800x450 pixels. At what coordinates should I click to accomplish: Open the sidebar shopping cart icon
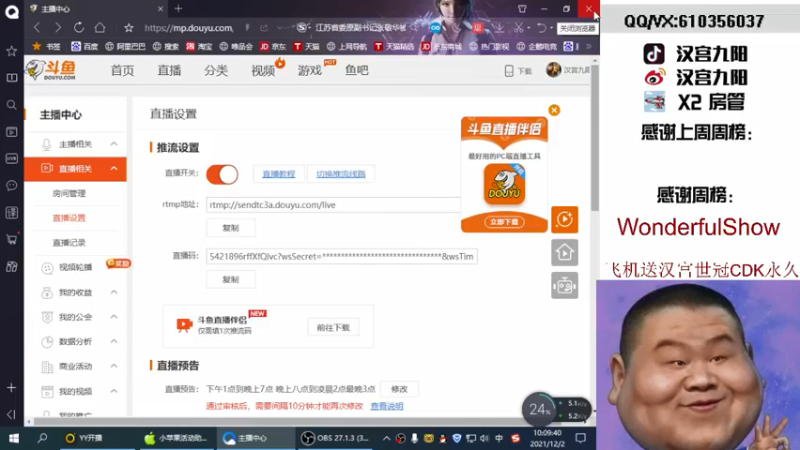[11, 239]
